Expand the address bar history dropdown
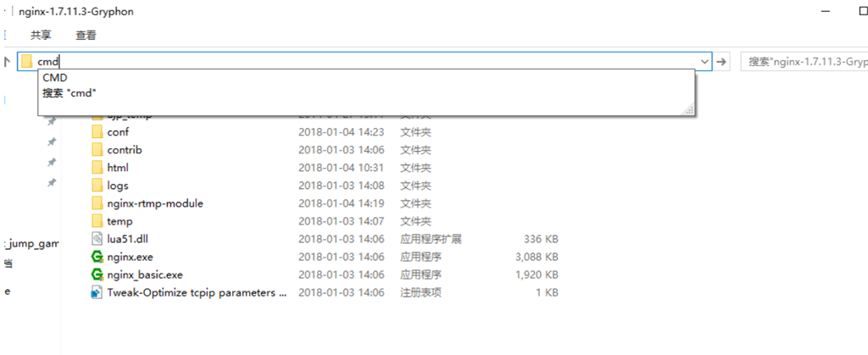Image resolution: width=868 pixels, height=355 pixels. click(704, 62)
